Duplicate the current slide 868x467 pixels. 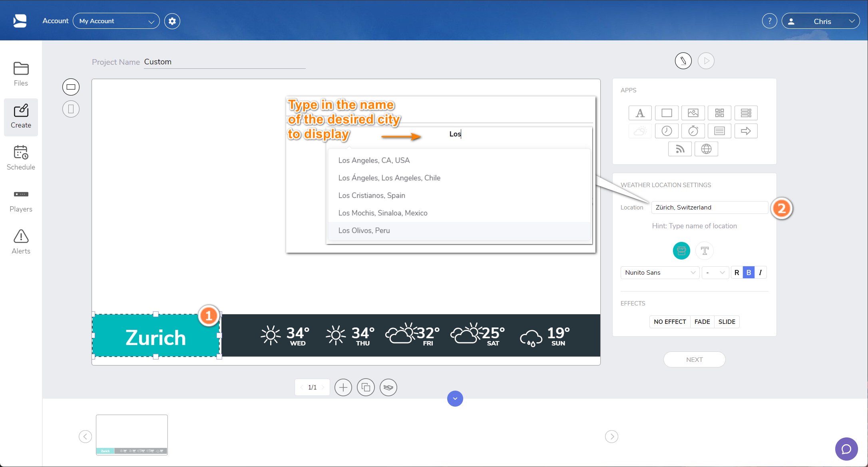[x=366, y=387]
